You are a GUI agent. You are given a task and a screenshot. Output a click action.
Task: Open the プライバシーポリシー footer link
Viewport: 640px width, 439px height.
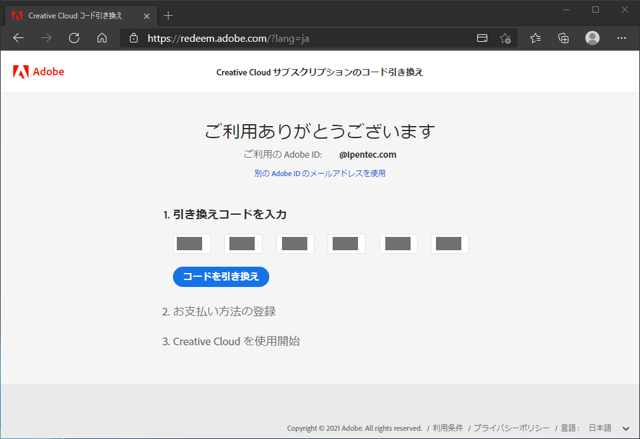(x=511, y=428)
